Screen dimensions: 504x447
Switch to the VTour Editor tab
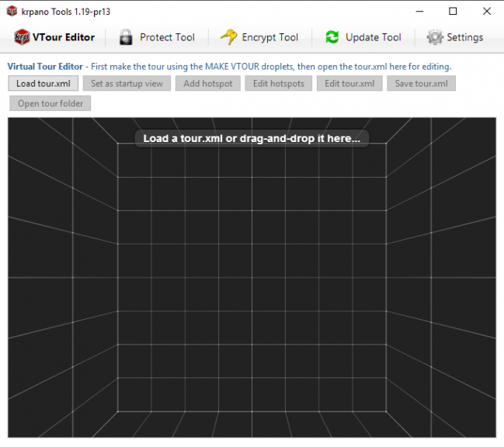pyautogui.click(x=54, y=37)
